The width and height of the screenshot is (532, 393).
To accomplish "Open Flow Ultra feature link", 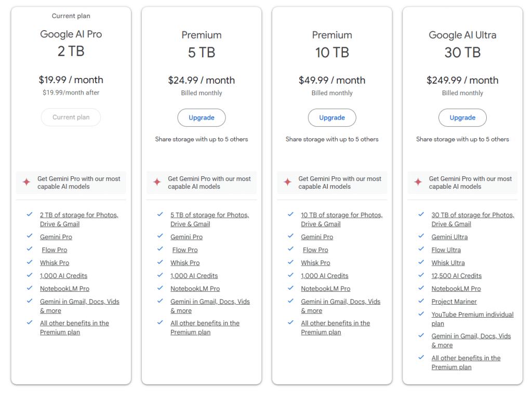I will click(446, 250).
